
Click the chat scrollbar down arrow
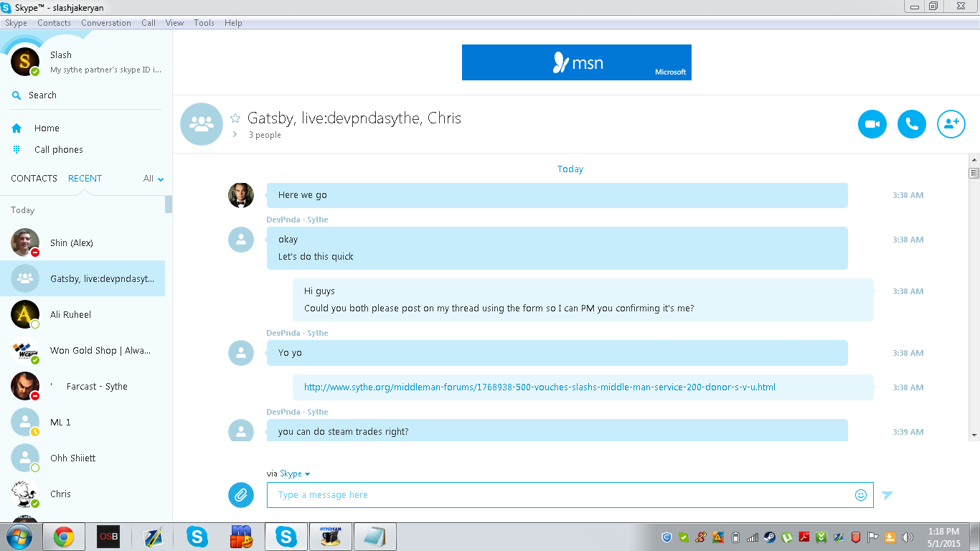(974, 435)
